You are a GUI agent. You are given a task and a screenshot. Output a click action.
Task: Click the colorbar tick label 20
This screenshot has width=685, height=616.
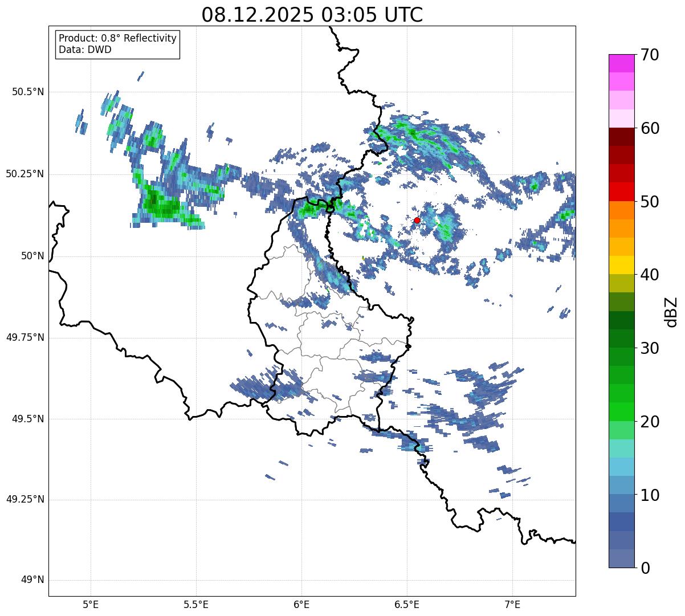(650, 422)
